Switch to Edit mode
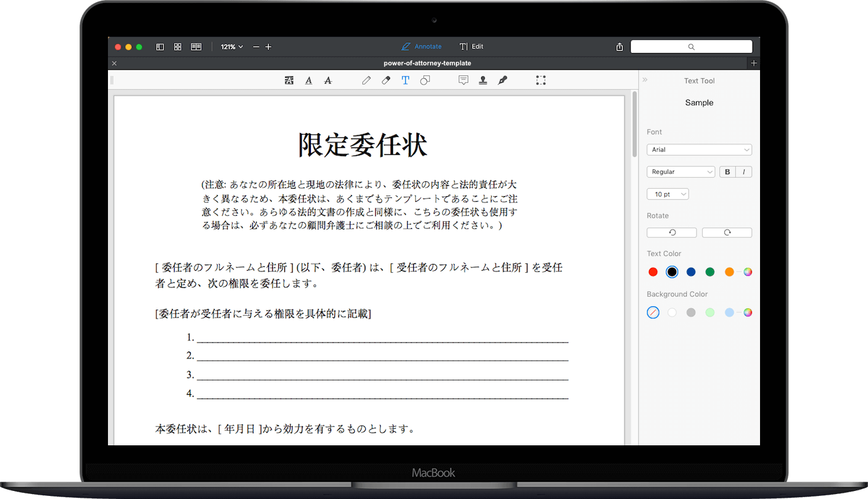Screen dimensions: 868x499 (471, 47)
